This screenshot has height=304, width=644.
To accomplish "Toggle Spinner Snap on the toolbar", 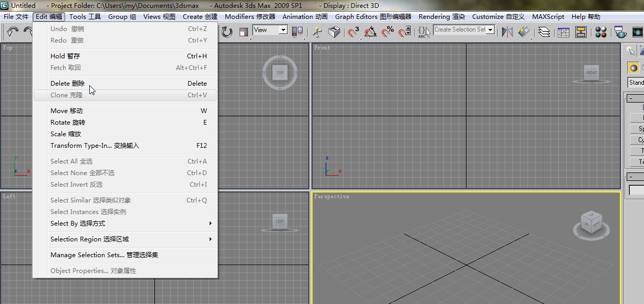I will (403, 32).
